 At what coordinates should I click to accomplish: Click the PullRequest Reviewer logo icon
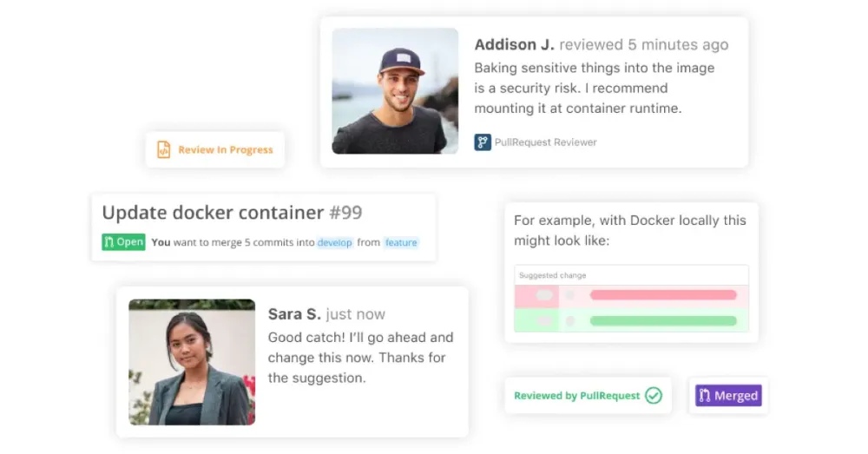pos(483,141)
